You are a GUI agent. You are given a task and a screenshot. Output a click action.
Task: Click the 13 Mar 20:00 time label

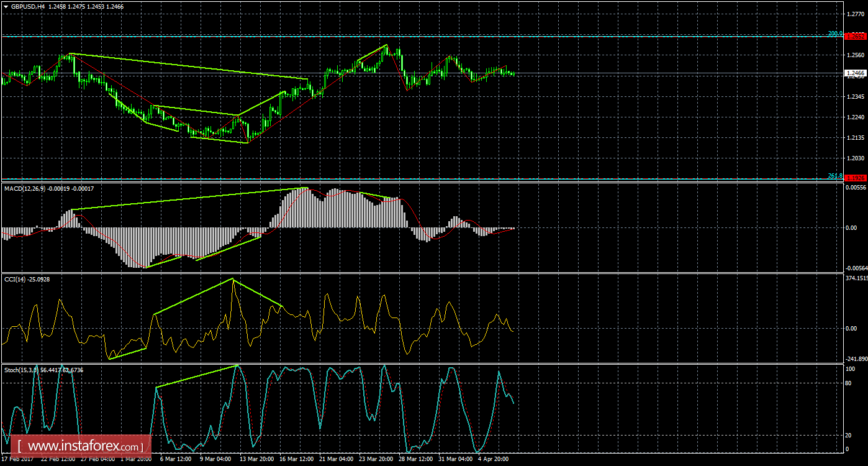[256, 459]
